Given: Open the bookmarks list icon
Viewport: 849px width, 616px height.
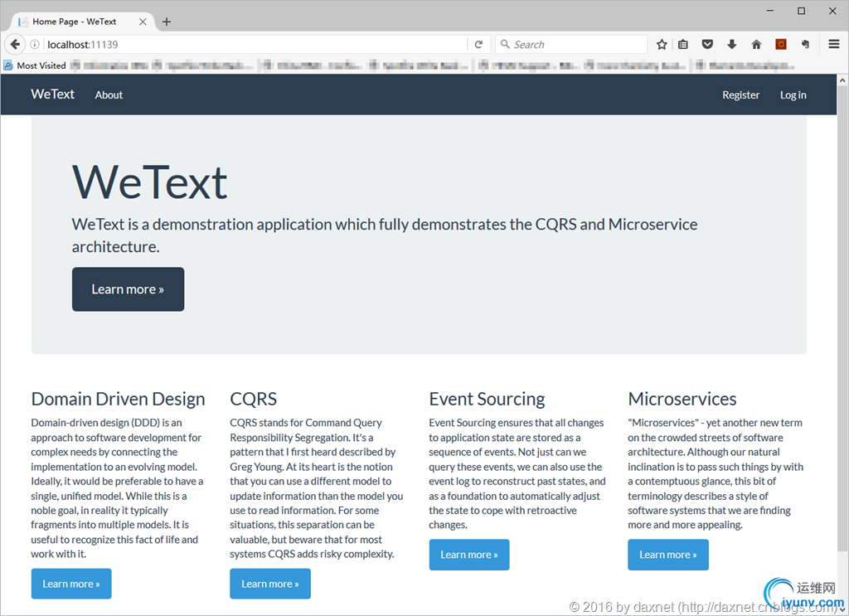Looking at the screenshot, I should coord(683,45).
